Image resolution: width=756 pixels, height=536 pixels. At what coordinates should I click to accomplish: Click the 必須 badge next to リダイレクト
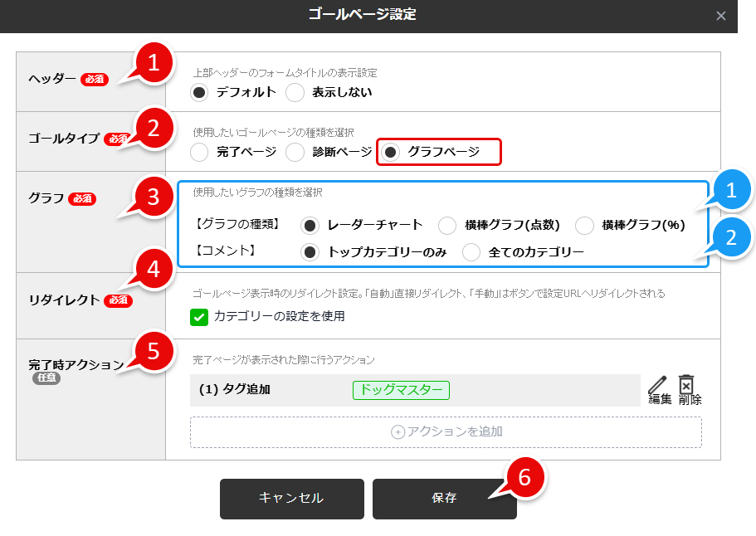pos(117,301)
